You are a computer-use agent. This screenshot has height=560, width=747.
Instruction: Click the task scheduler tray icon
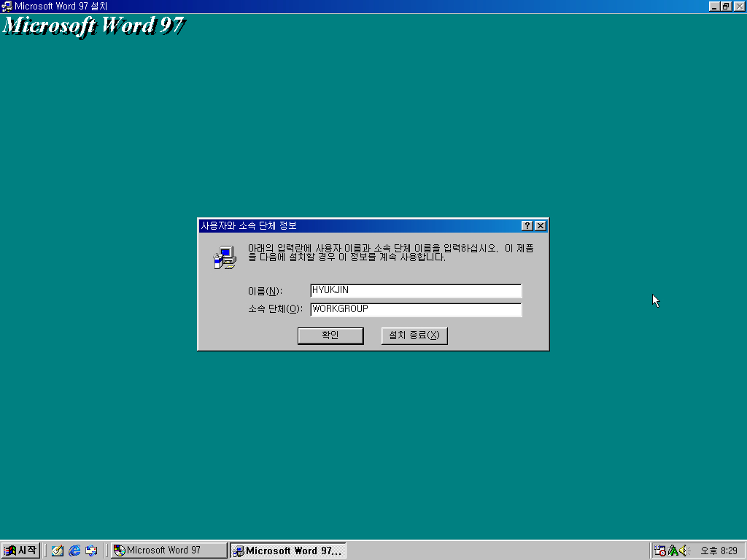click(x=659, y=551)
